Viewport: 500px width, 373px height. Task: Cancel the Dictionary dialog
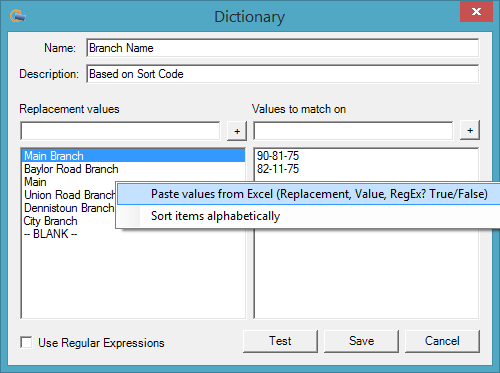[x=442, y=341]
